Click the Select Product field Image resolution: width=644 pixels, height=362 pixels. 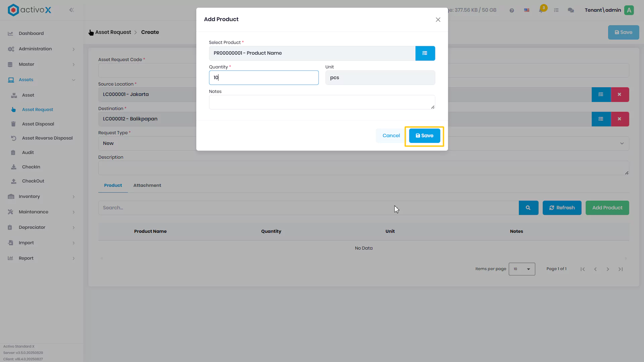click(x=312, y=53)
